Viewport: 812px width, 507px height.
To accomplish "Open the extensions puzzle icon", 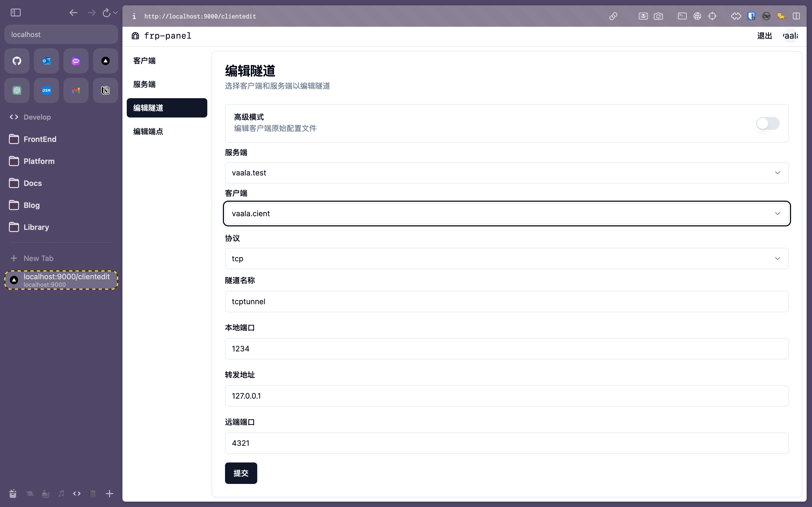I will tap(736, 16).
